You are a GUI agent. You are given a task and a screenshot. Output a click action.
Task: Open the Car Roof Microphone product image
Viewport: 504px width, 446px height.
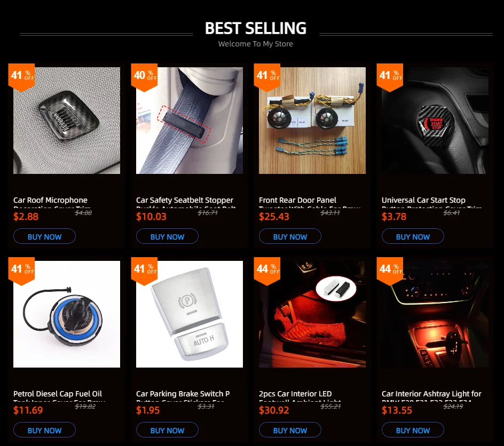coord(67,121)
